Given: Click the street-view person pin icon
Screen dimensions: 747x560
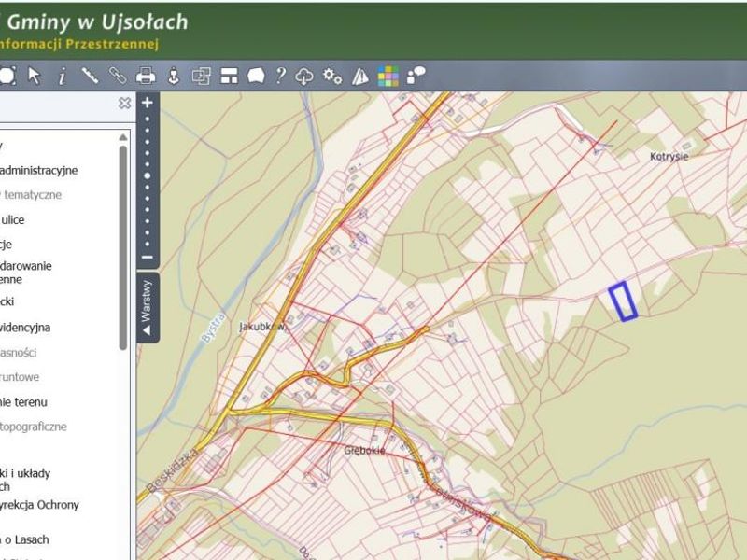Looking at the screenshot, I should 174,76.
